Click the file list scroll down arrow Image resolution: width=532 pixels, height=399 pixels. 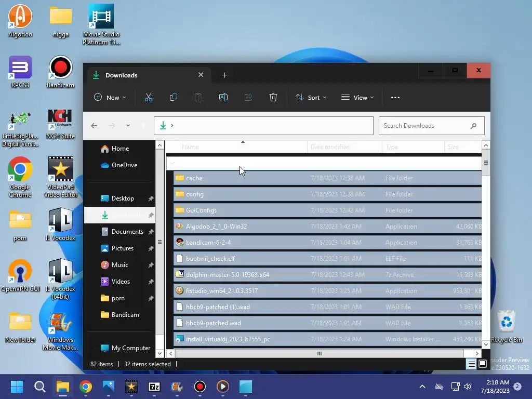(486, 344)
